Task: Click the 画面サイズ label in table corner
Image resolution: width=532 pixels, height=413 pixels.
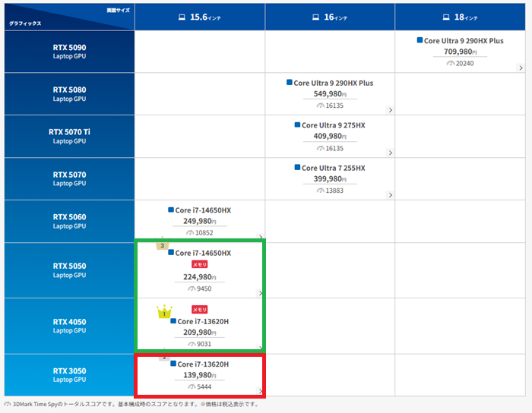Action: click(118, 11)
